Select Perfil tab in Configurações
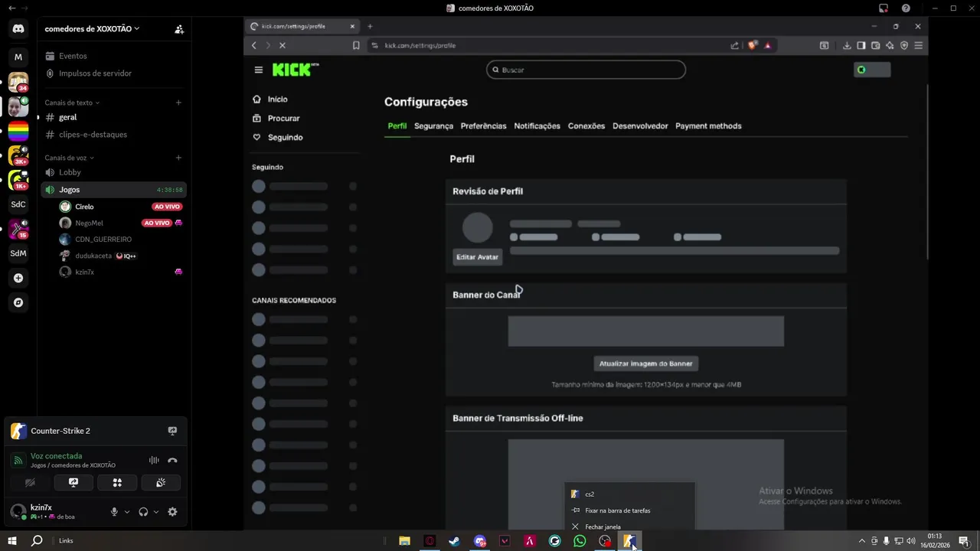Viewport: 980px width, 551px height. pos(397,126)
